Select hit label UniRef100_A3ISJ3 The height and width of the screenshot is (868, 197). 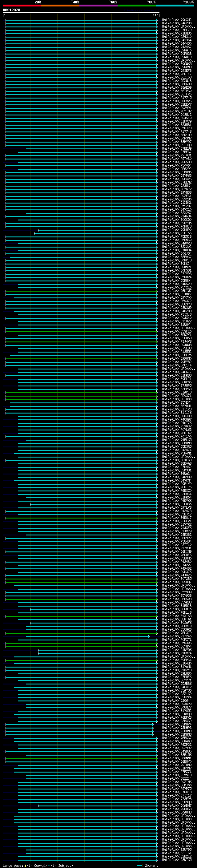tap(177, 314)
